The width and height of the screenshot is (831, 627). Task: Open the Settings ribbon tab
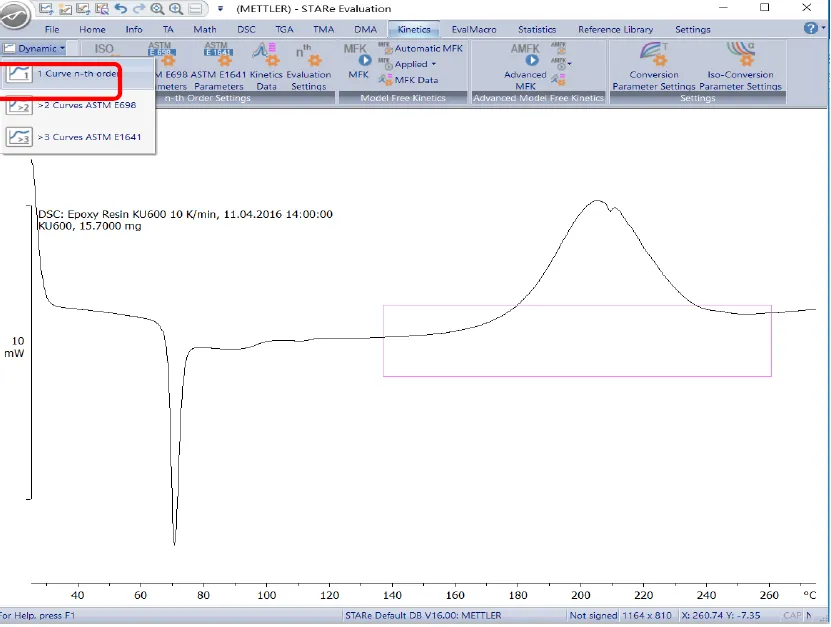point(692,29)
